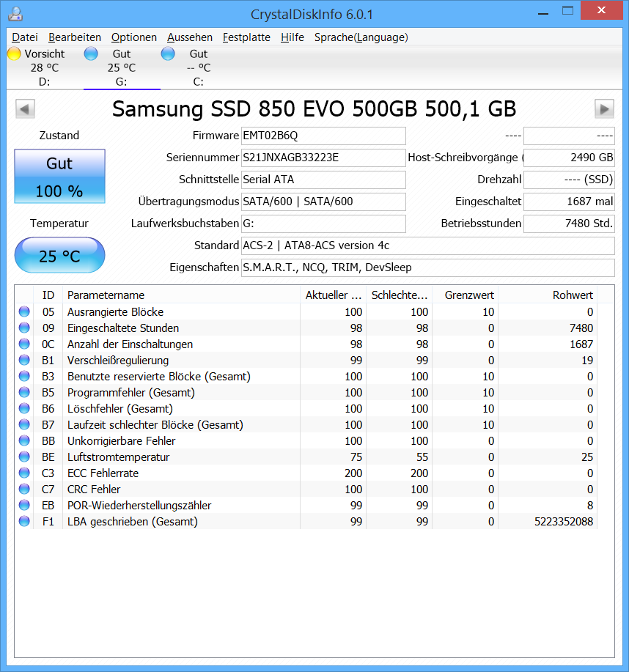The height and width of the screenshot is (672, 629).
Task: Click status orb for row B3
Action: 24,376
